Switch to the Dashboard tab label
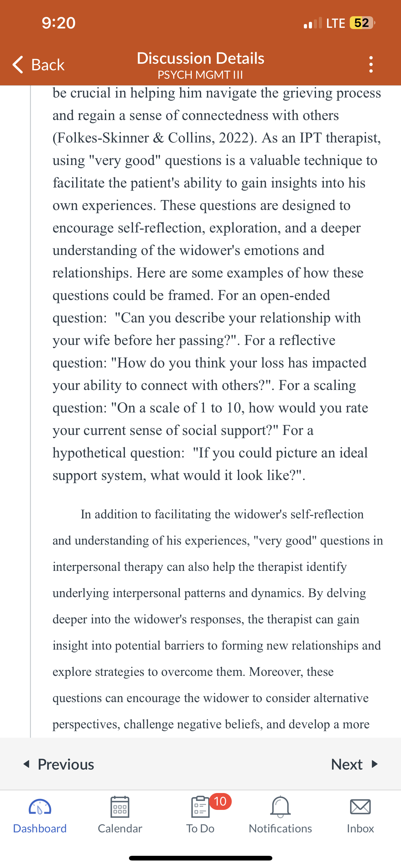This screenshot has width=401, height=868. coord(40,828)
